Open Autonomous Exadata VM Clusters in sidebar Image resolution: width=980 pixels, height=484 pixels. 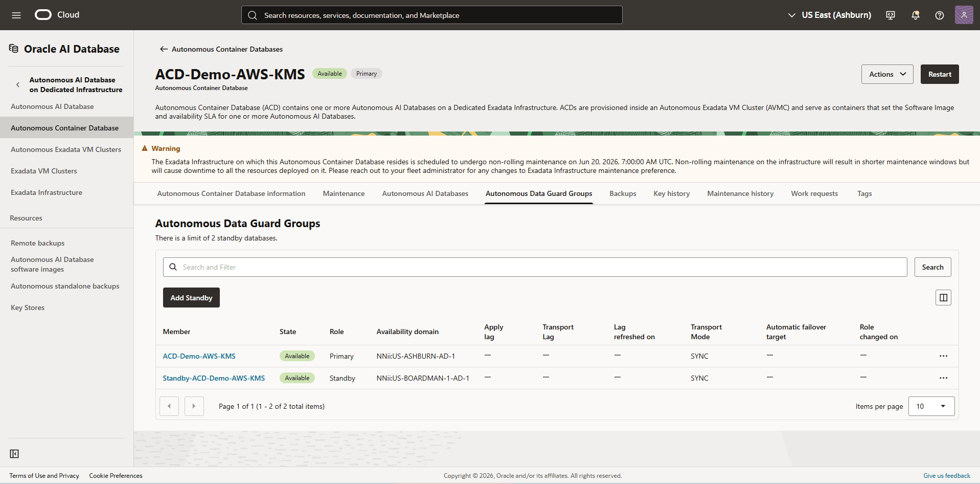coord(66,149)
